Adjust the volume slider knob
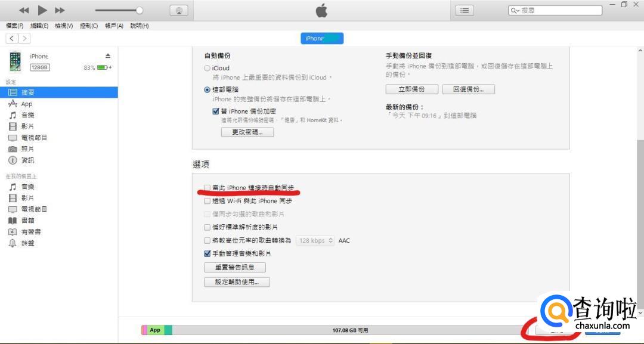 (x=140, y=10)
